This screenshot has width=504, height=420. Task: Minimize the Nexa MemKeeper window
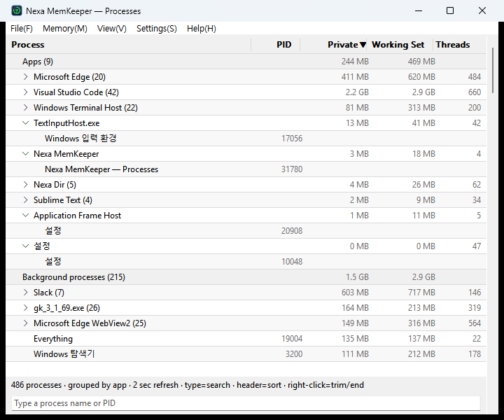[419, 11]
